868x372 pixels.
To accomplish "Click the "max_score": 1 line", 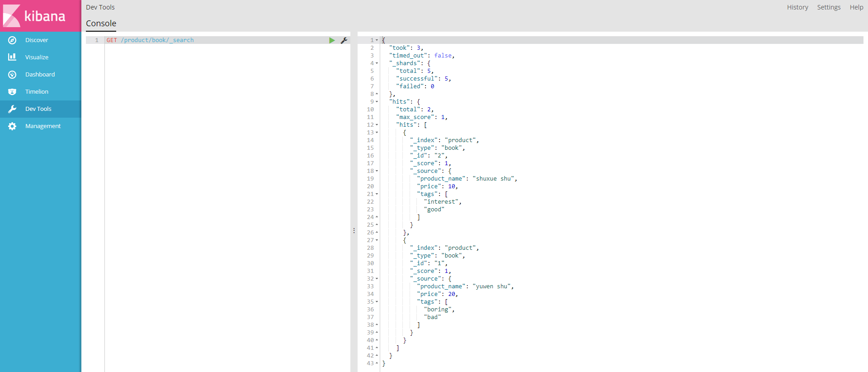I will [422, 117].
